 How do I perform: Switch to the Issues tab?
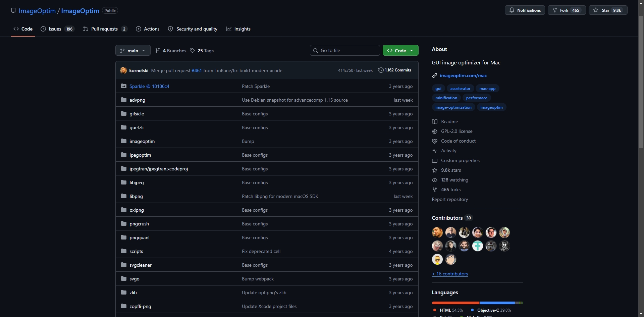pos(57,29)
